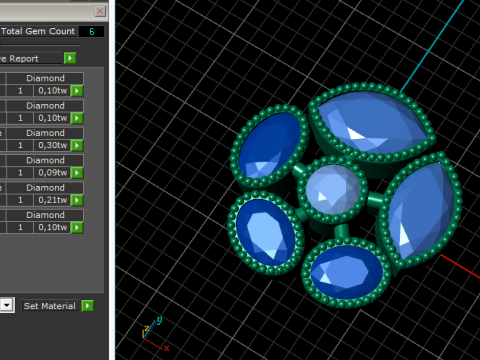Select the topmost 0,10tw weight value
480x360 pixels.
point(52,91)
